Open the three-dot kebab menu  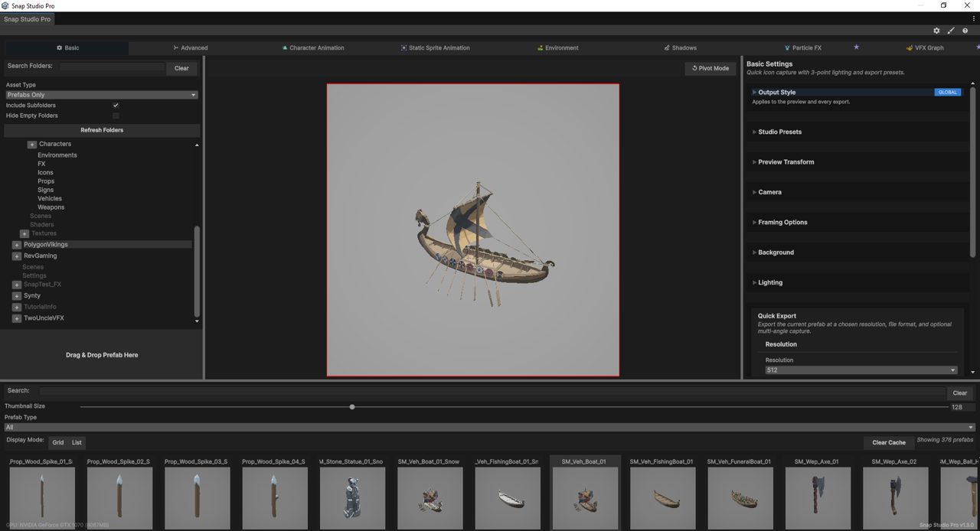[x=974, y=18]
